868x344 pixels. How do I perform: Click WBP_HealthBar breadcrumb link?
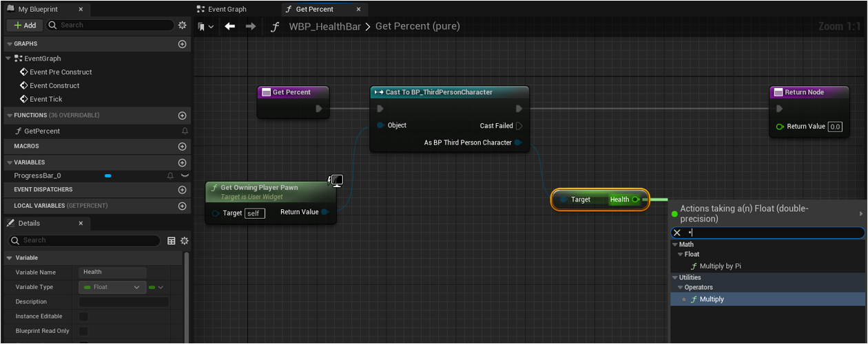pyautogui.click(x=324, y=26)
